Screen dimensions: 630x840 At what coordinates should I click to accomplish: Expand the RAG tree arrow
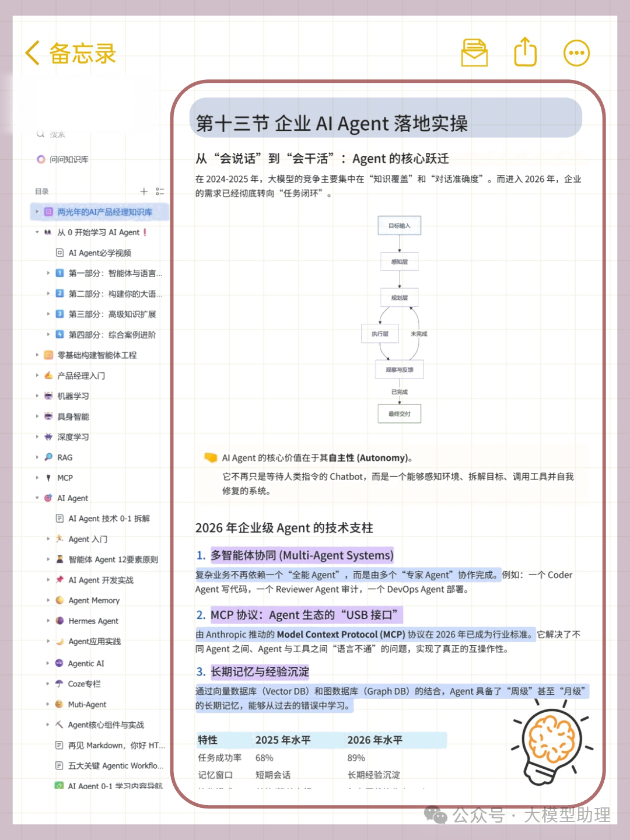(37, 457)
